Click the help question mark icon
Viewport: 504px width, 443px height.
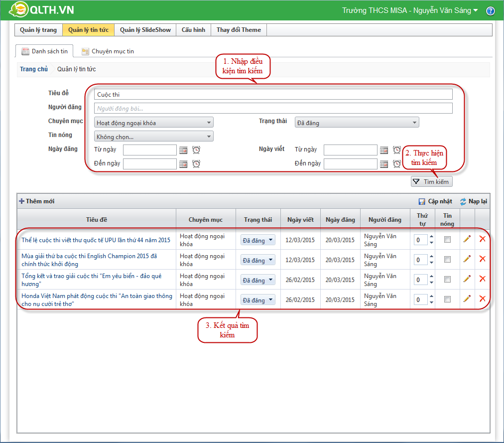pyautogui.click(x=490, y=11)
